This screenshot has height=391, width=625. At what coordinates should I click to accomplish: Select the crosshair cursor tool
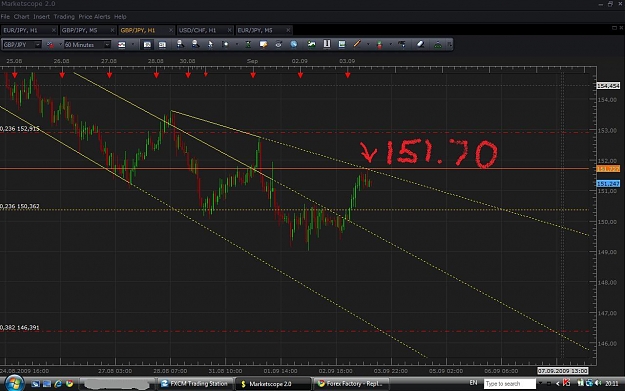225,45
